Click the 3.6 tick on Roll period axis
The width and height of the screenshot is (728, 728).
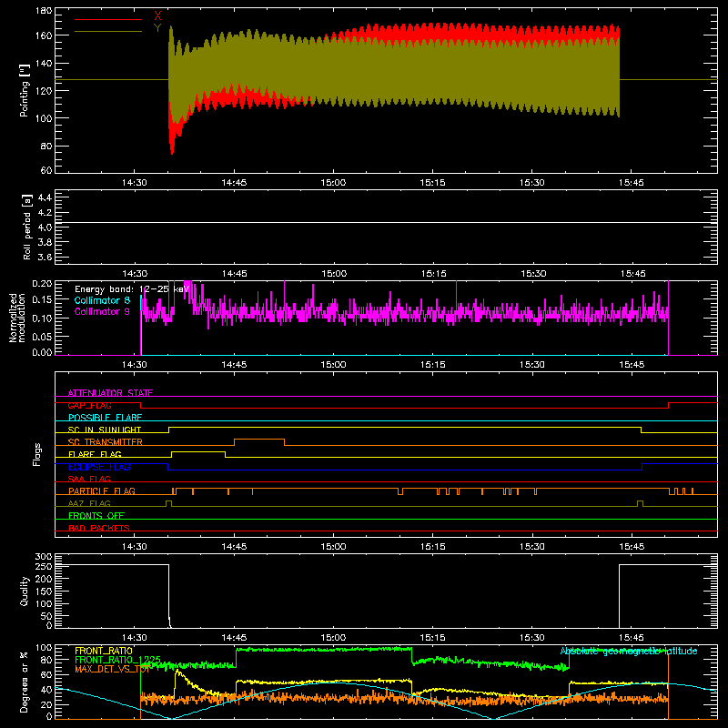pyautogui.click(x=45, y=257)
